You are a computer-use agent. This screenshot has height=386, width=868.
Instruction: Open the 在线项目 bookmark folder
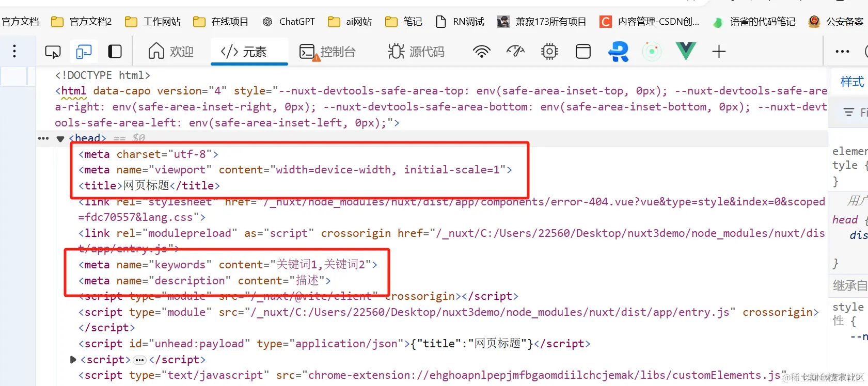point(220,22)
